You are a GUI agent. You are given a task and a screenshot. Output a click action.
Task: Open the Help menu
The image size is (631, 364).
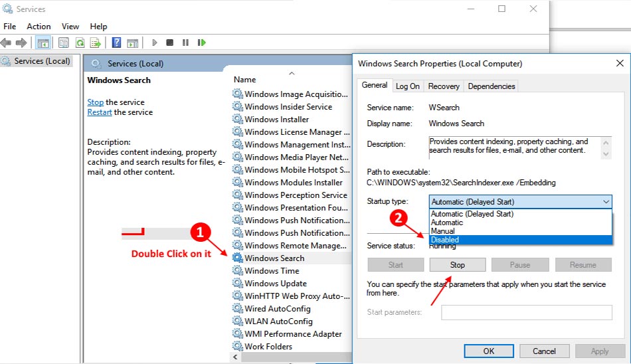tap(98, 27)
